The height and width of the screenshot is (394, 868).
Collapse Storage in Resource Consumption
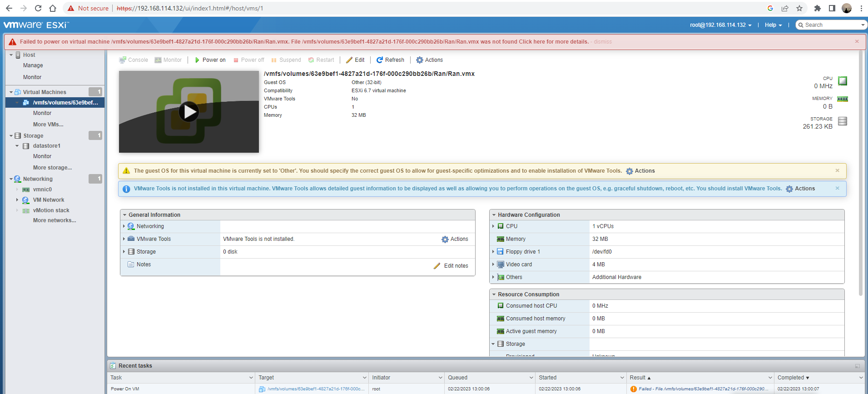(x=493, y=344)
